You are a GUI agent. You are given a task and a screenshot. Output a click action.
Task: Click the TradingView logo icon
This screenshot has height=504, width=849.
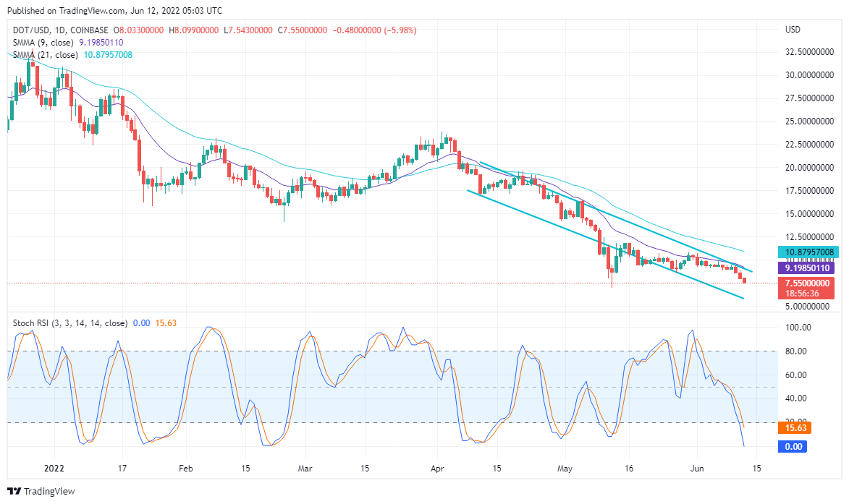[14, 491]
